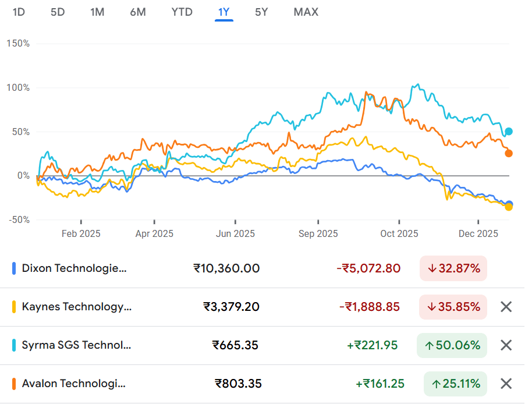The width and height of the screenshot is (532, 404).
Task: Click Kaynes yellow color indicator
Action: point(14,307)
